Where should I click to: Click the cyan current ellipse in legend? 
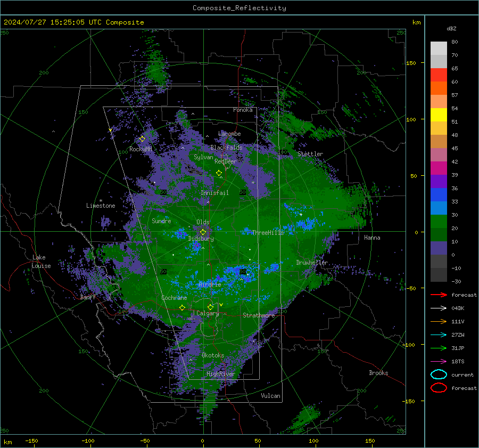[439, 374]
